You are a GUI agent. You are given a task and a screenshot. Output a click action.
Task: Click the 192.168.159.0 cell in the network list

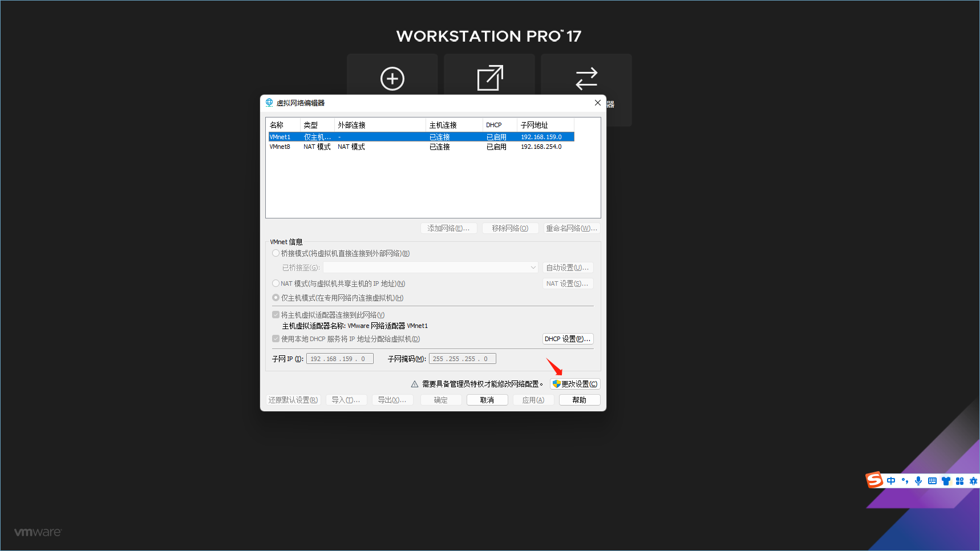(541, 137)
